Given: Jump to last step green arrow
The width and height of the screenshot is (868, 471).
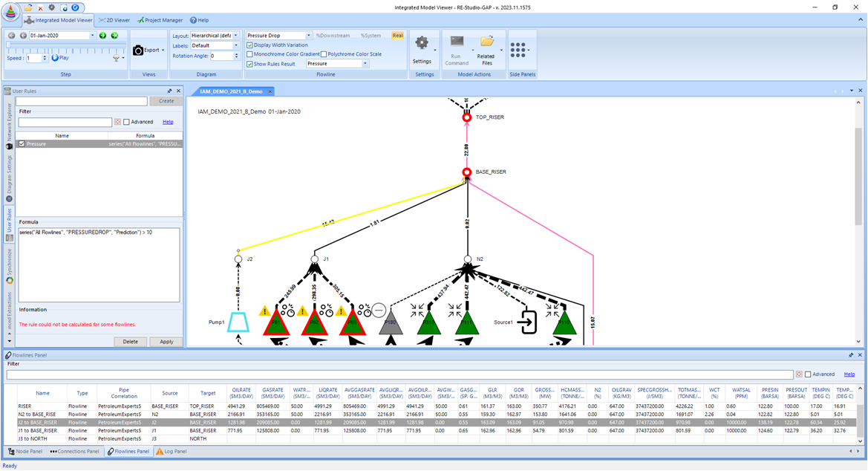Looking at the screenshot, I should click(x=114, y=36).
